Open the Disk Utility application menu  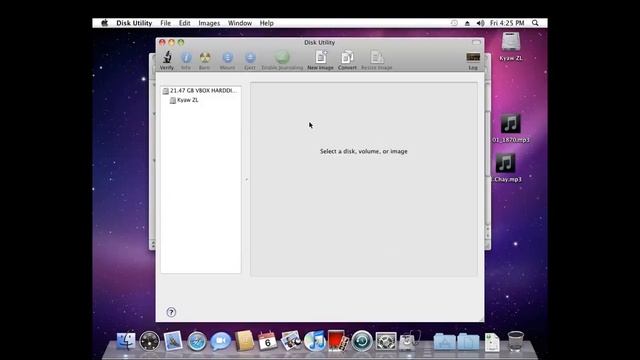[x=134, y=23]
